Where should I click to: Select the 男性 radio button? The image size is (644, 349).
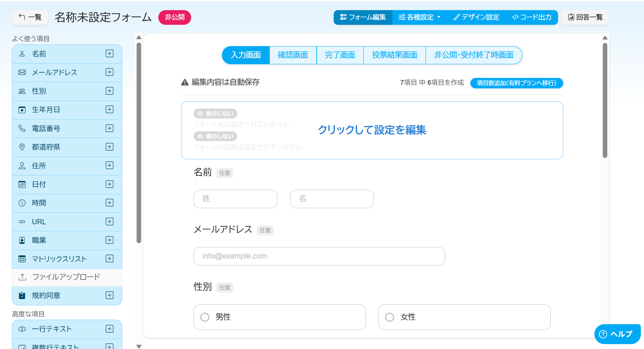coord(205,317)
